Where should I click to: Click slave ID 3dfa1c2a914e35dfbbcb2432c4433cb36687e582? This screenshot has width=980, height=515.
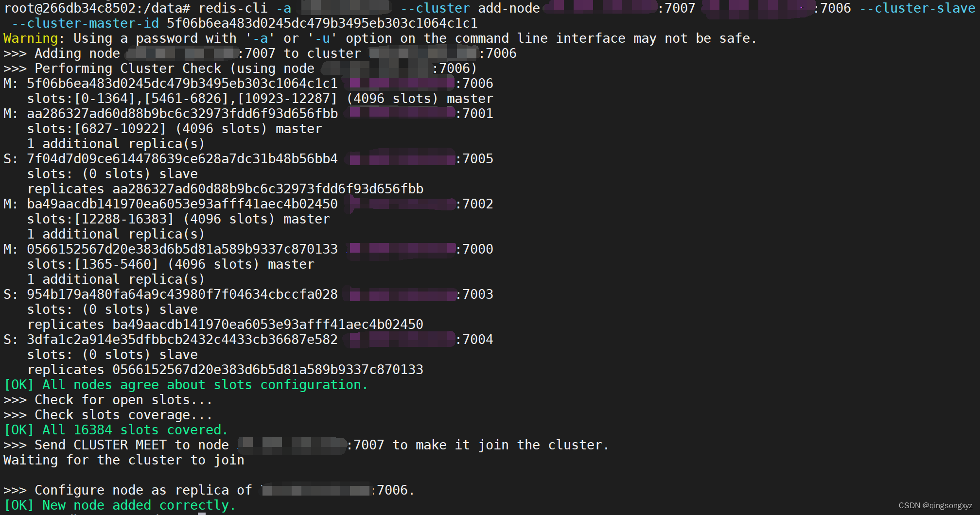click(182, 340)
